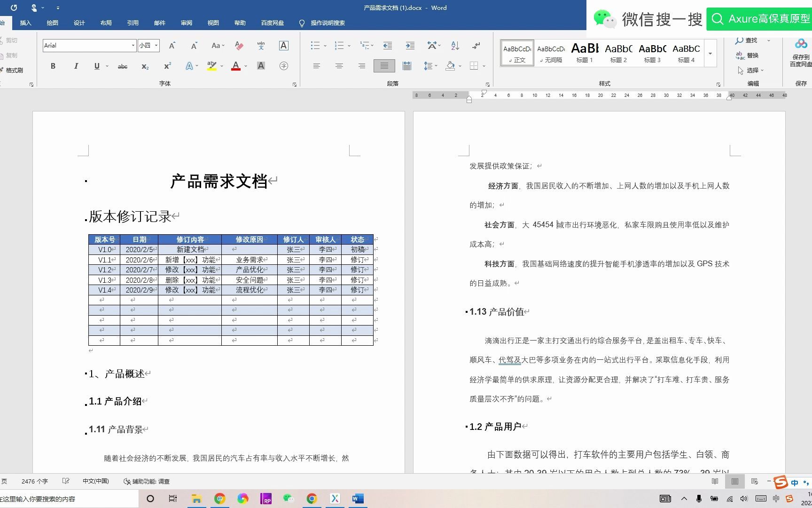Open WeChat from taskbar
Viewport: 812px width, 508px height.
click(289, 499)
